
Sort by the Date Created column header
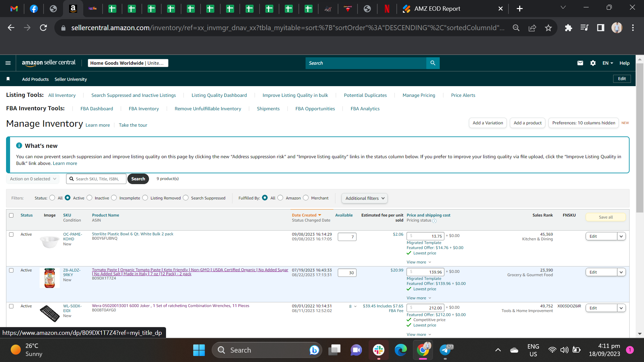(x=306, y=215)
